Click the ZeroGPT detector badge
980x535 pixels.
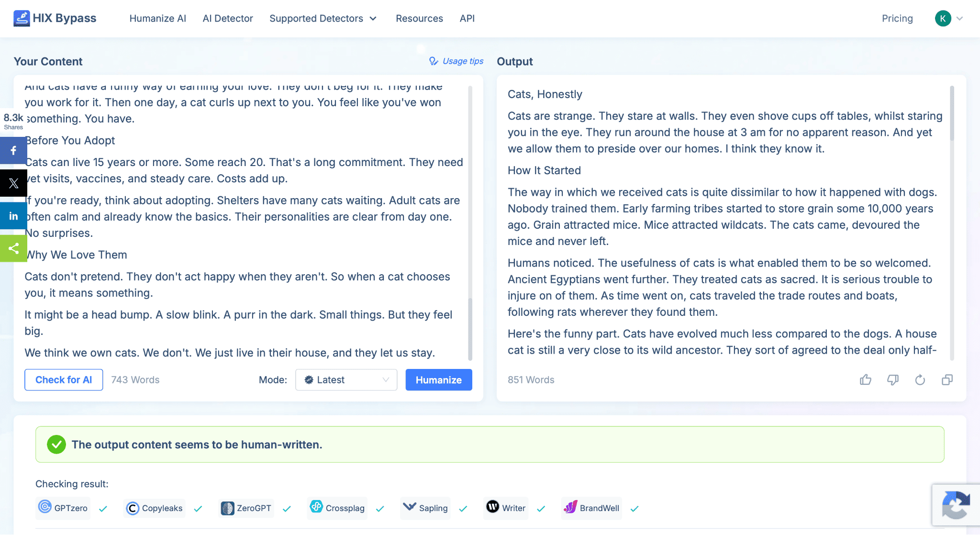(246, 508)
